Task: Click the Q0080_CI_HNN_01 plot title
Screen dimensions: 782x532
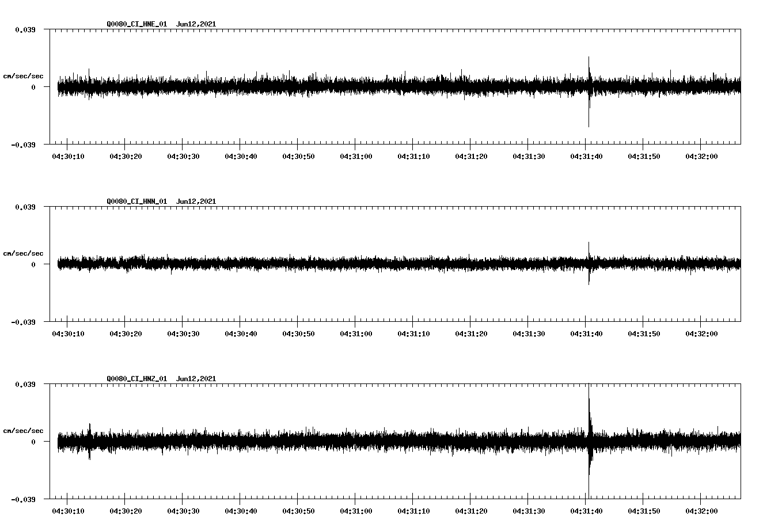Action: [x=161, y=202]
